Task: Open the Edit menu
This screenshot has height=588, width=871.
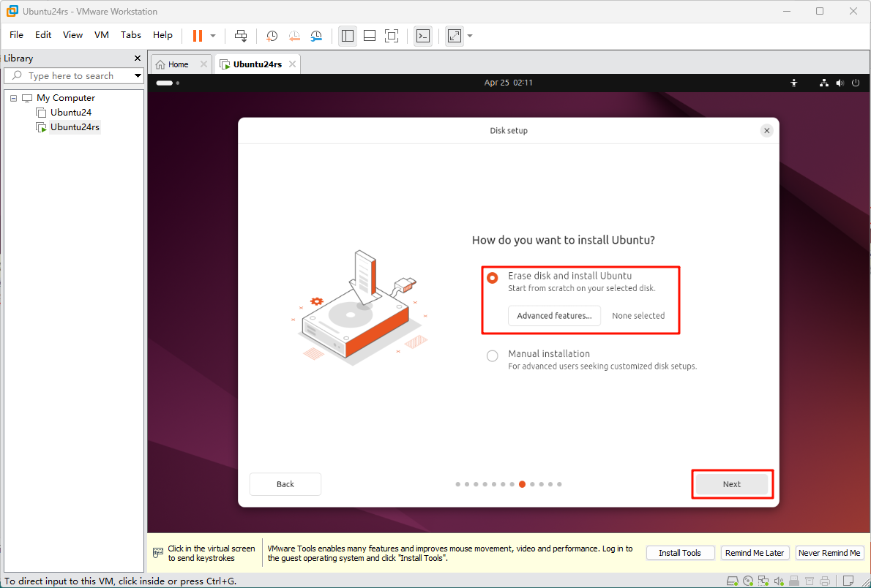Action: click(42, 35)
